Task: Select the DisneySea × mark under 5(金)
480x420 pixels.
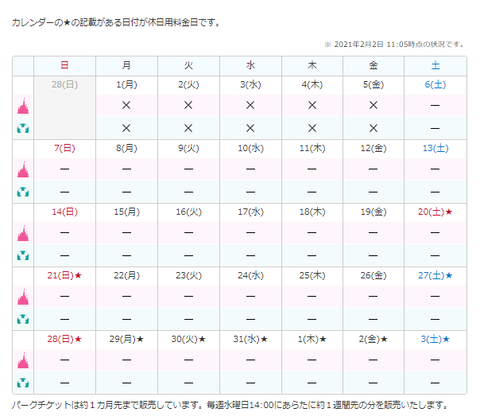Action: (373, 128)
